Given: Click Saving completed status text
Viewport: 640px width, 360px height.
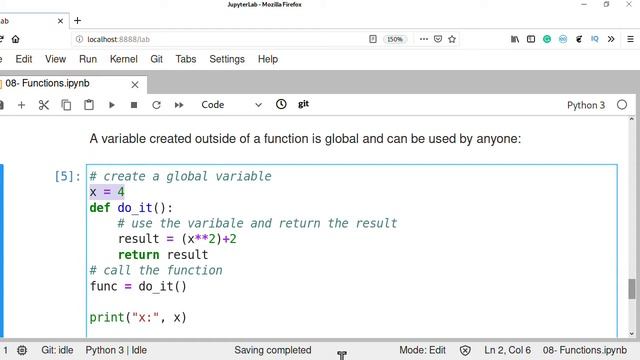Looking at the screenshot, I should click(273, 350).
